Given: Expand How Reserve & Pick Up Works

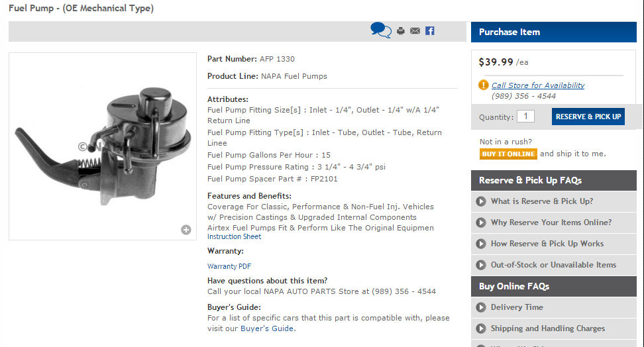Looking at the screenshot, I should point(554,244).
